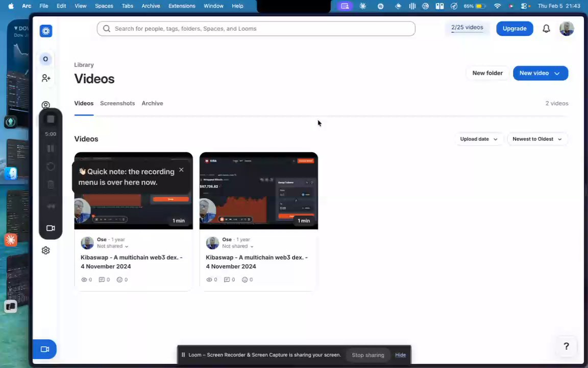Toggle the camera icon in recording control bar
The height and width of the screenshot is (368, 588).
pos(51,228)
